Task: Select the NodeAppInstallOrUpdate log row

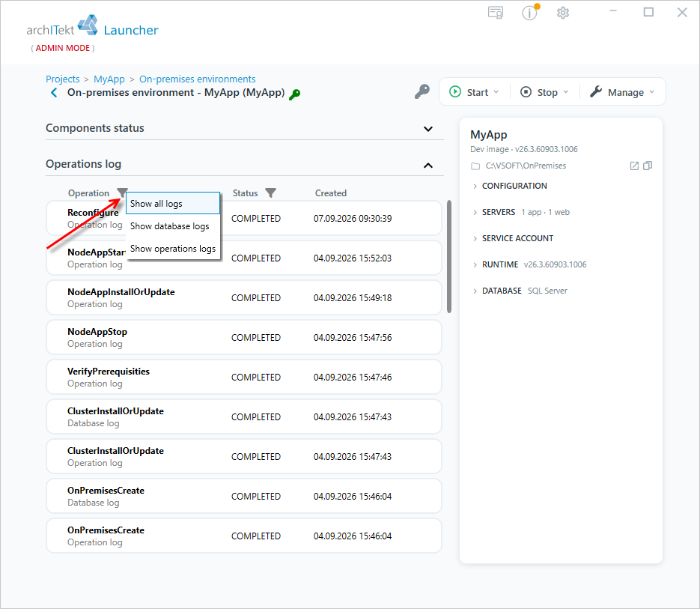Action: pos(244,298)
